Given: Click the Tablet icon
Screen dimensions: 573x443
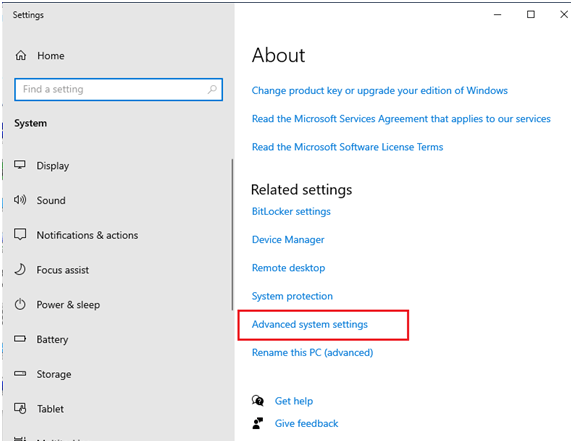Looking at the screenshot, I should point(20,408).
